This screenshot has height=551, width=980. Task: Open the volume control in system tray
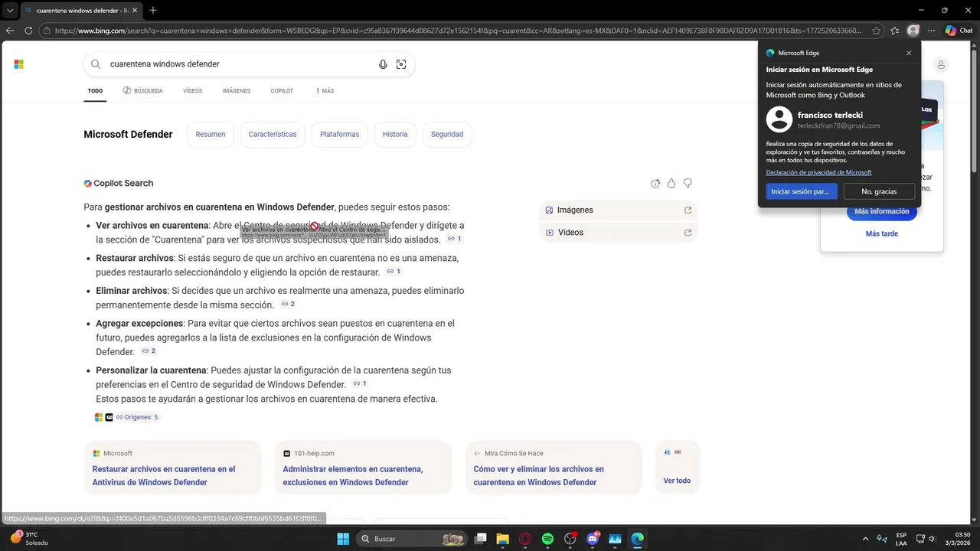(x=932, y=539)
